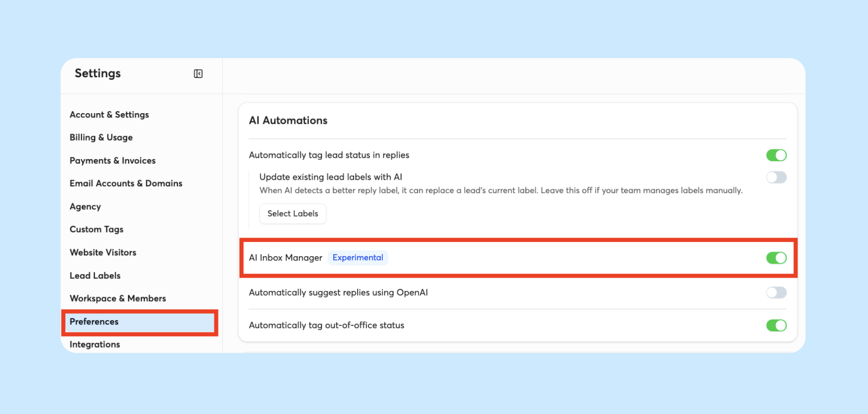The height and width of the screenshot is (414, 868).
Task: Open Payments & Invoices section
Action: (x=113, y=161)
